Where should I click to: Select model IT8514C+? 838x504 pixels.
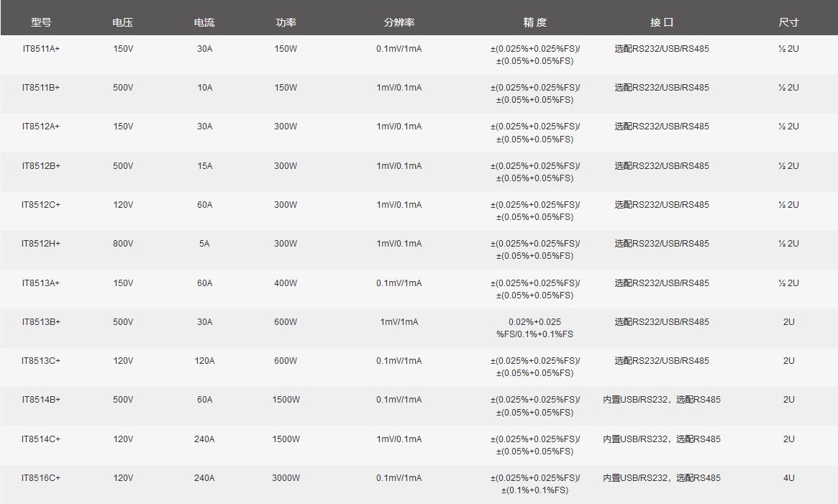click(41, 439)
